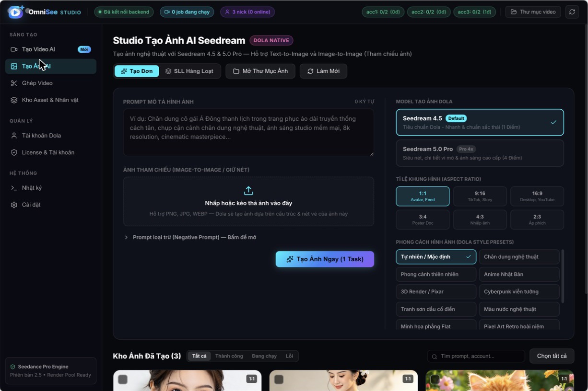The width and height of the screenshot is (588, 391).
Task: Expand Prompt loại trừ (Negative Prompt)
Action: 190,237
